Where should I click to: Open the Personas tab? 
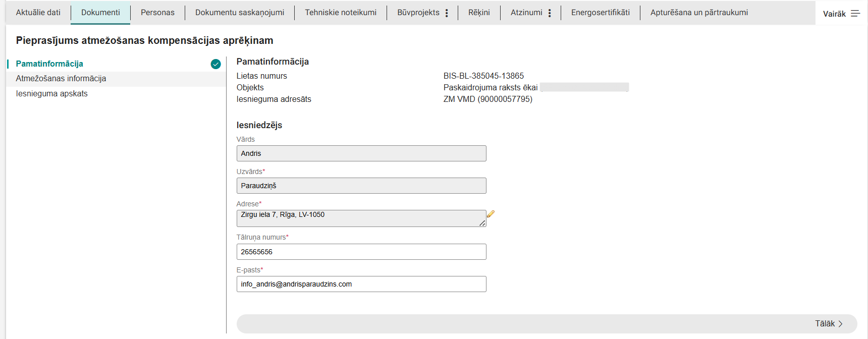click(x=157, y=13)
